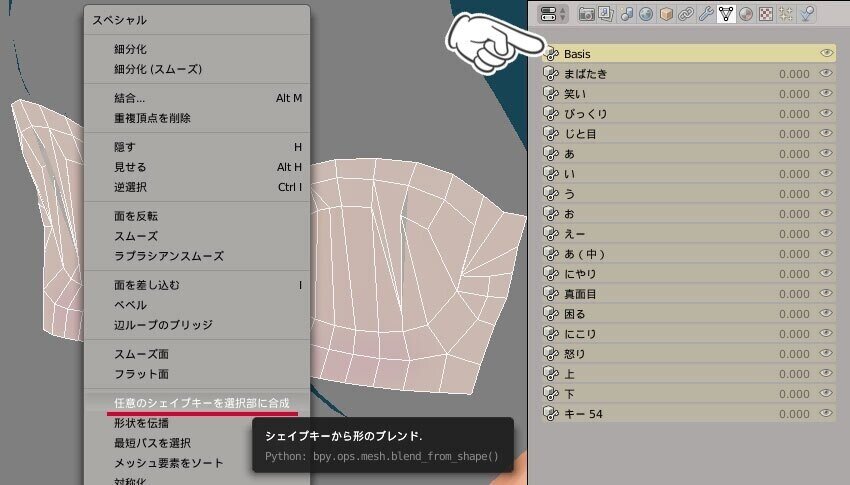
Task: Choose 細分化 (スムーズ) from Special menu
Action: pyautogui.click(x=158, y=69)
